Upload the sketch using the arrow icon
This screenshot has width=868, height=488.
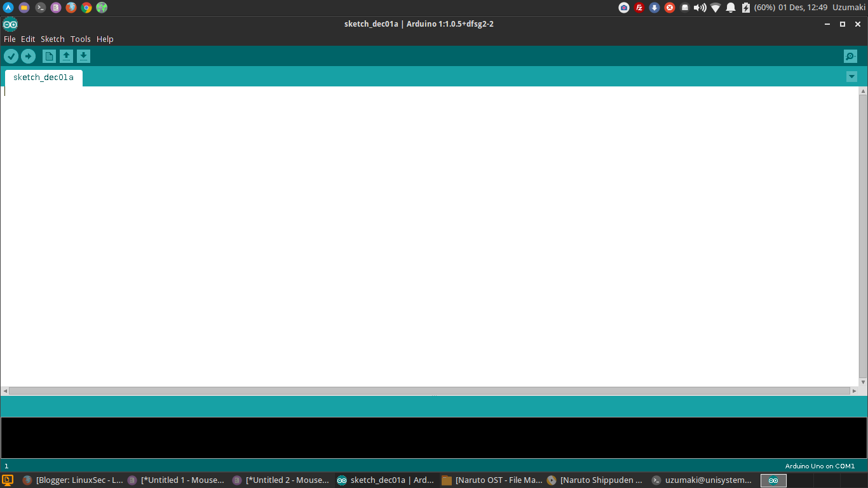pos(29,56)
